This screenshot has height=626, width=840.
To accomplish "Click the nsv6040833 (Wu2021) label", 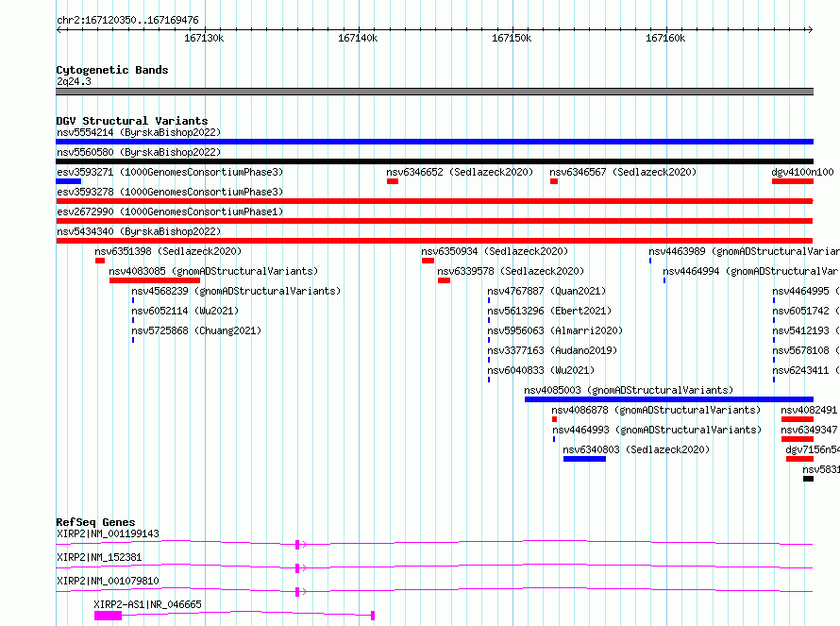I will point(541,370).
